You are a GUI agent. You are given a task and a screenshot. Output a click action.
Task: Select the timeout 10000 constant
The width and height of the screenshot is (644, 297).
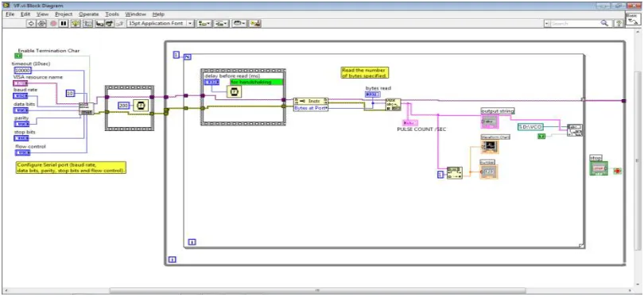[x=23, y=70]
